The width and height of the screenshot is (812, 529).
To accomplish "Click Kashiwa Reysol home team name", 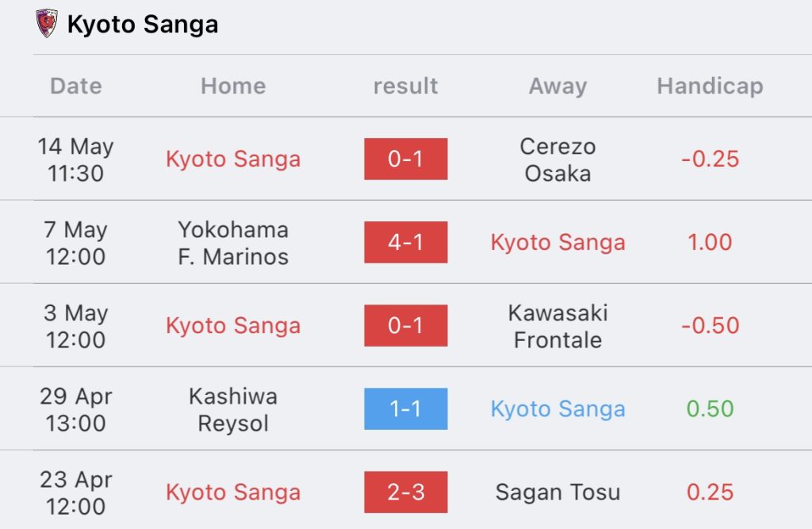I will [x=233, y=409].
